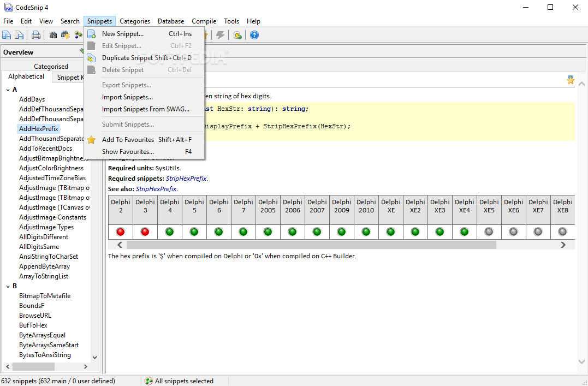Click the Save Unit toolbar icon
Image resolution: width=588 pixels, height=386 pixels.
19,35
